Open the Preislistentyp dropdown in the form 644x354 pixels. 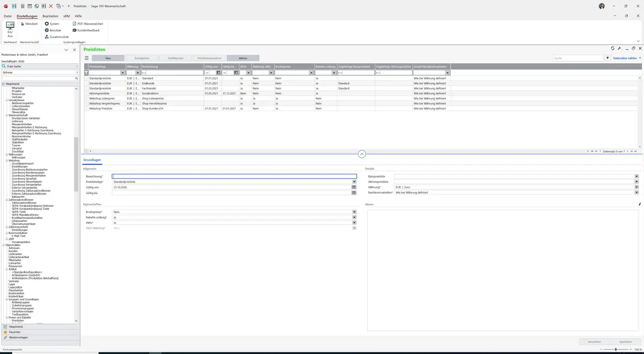click(354, 182)
